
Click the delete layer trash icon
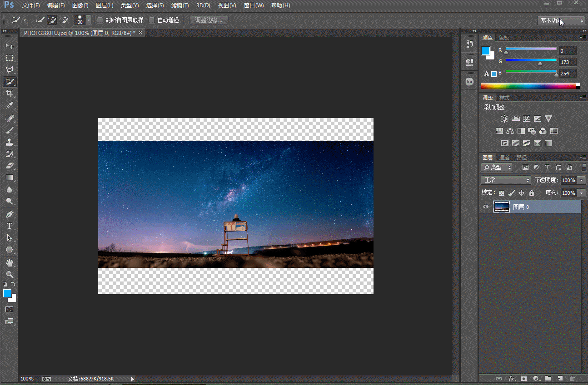point(572,378)
